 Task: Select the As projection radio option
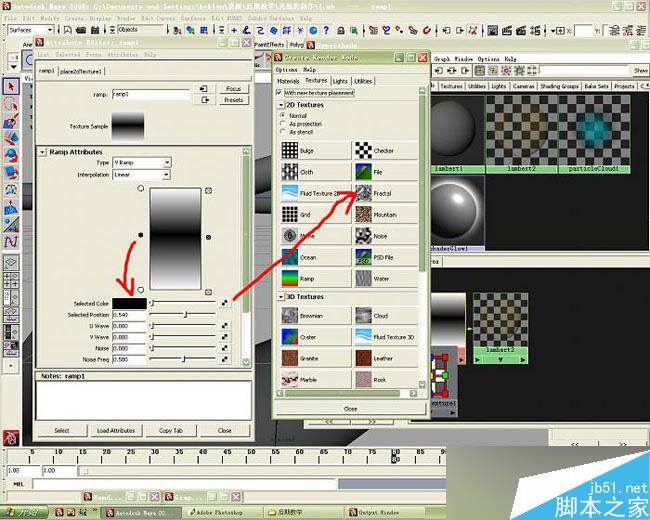(x=283, y=124)
